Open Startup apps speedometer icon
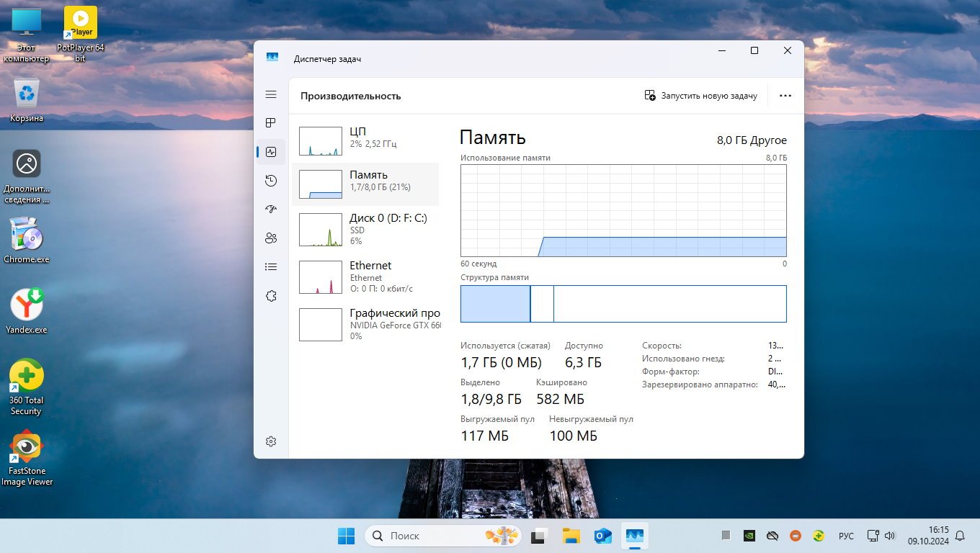This screenshot has width=980, height=553. (x=271, y=210)
